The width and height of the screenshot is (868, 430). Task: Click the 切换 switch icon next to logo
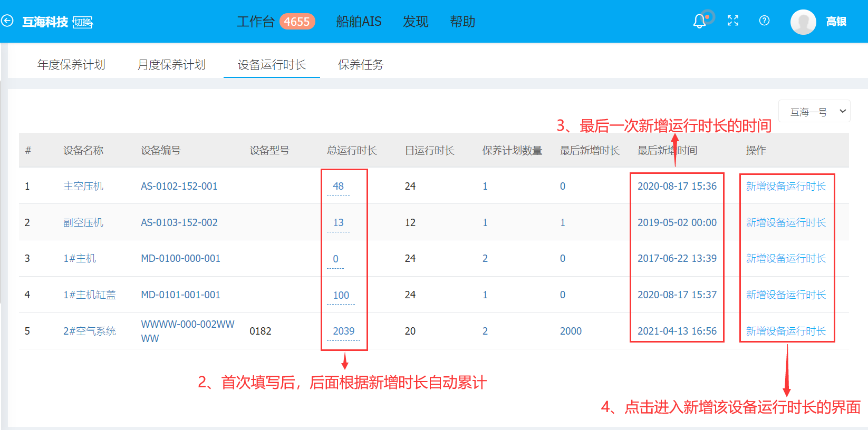coord(82,22)
